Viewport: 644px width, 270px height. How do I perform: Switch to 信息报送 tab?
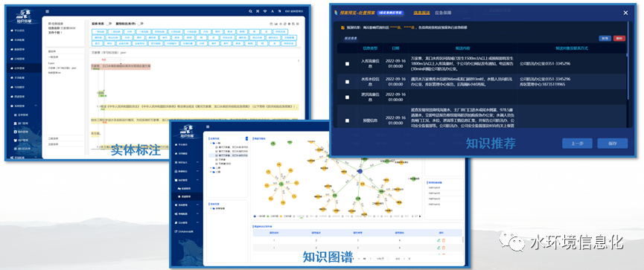(x=421, y=13)
